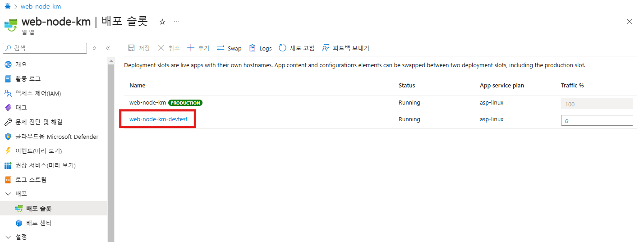Click asp-linux in production row

point(492,103)
